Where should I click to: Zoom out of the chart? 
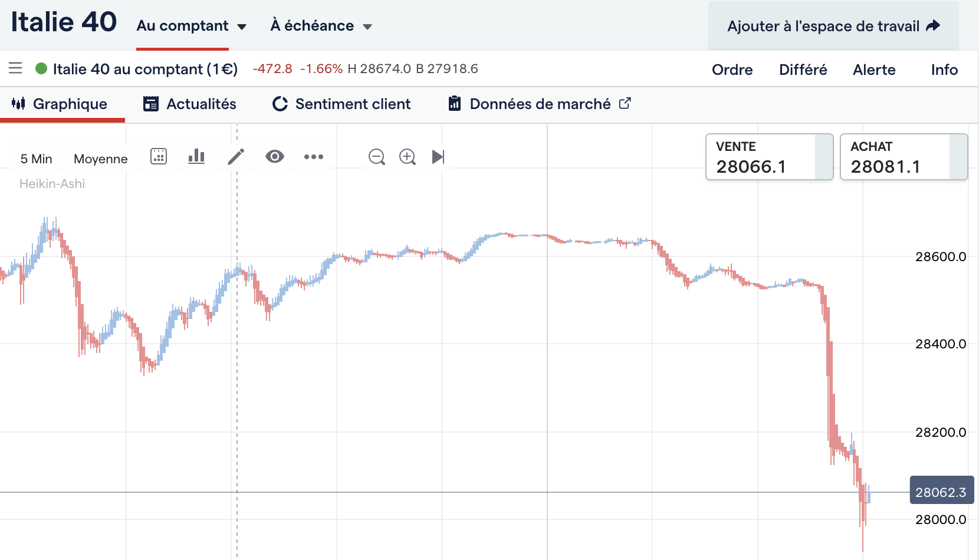tap(376, 157)
